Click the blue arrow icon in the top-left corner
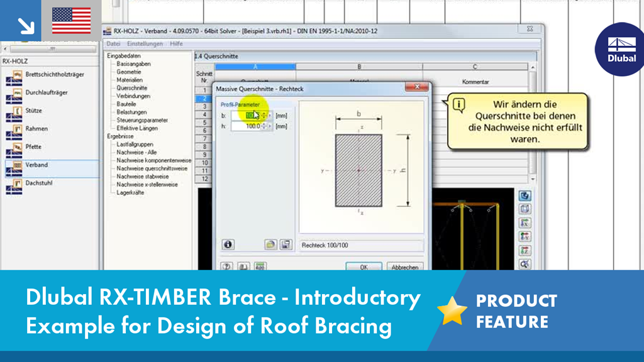This screenshot has width=644, height=362. (x=21, y=21)
